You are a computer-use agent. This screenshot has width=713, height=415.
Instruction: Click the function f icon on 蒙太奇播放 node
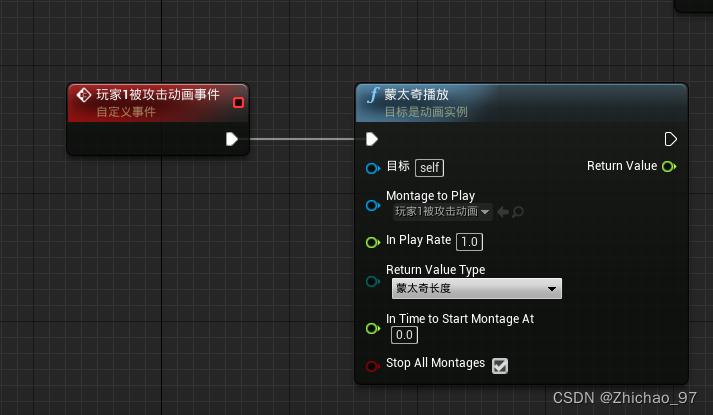point(373,95)
